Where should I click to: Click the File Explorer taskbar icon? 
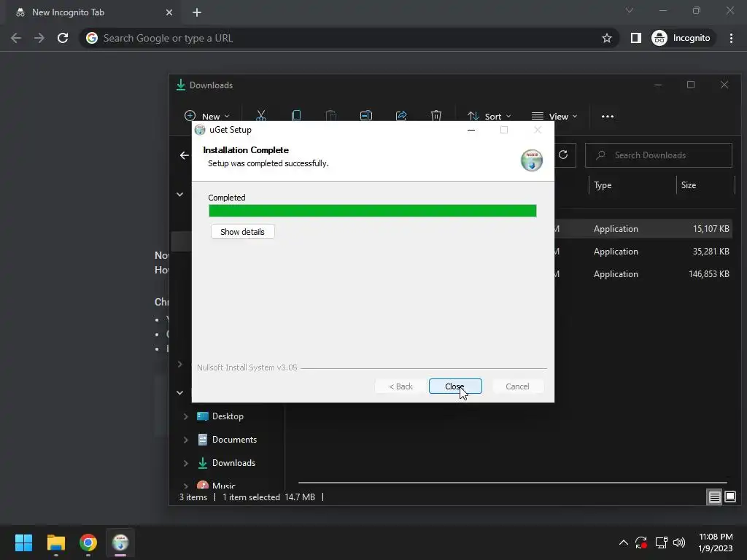pos(55,542)
